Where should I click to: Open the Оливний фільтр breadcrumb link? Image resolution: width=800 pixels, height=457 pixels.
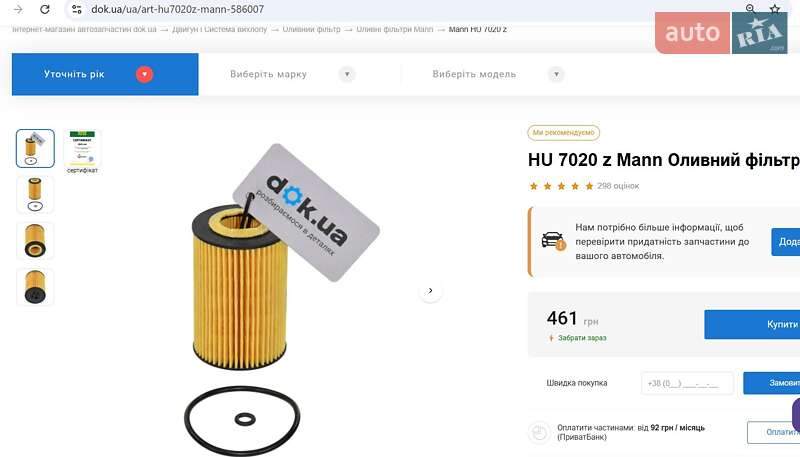coord(311,30)
